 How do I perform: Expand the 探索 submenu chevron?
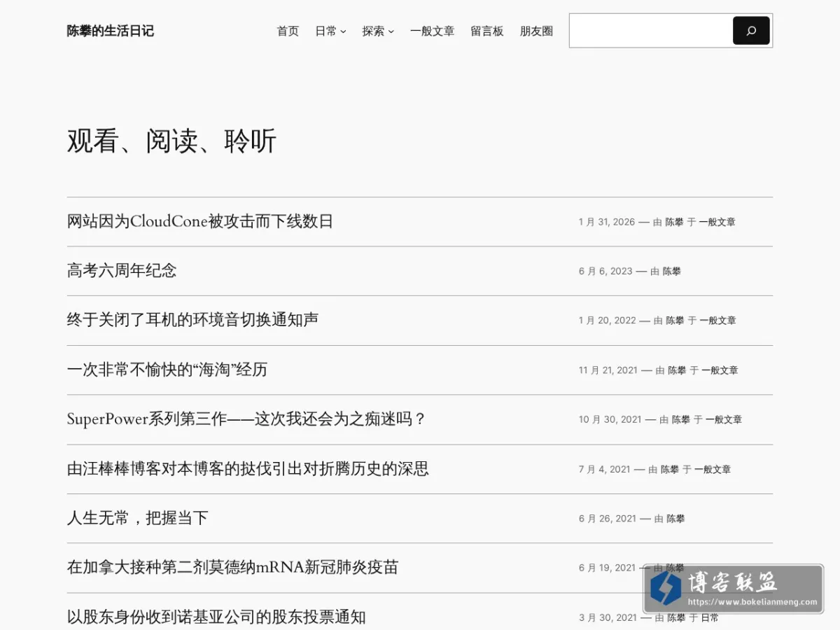(x=391, y=31)
